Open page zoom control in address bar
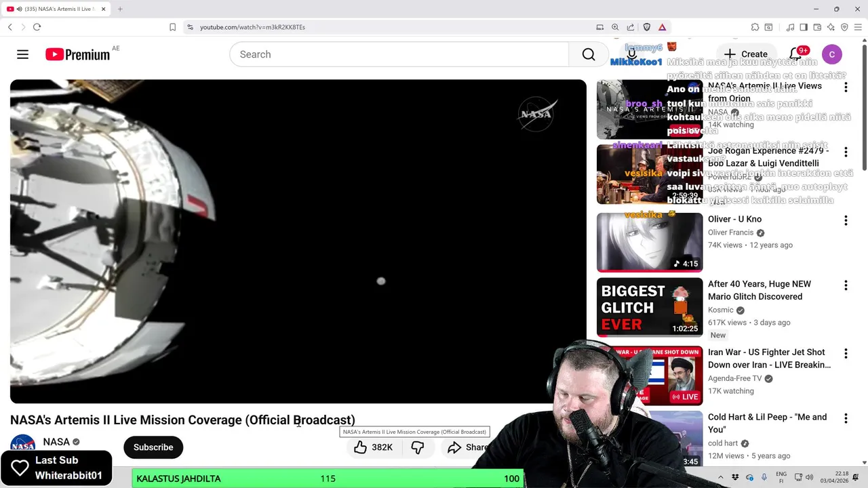The image size is (868, 488). tap(615, 27)
